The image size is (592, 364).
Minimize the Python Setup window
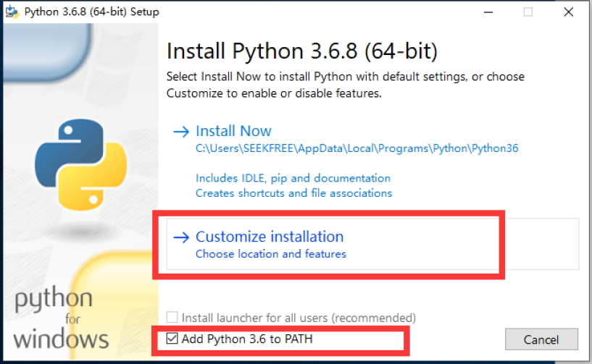pos(488,12)
